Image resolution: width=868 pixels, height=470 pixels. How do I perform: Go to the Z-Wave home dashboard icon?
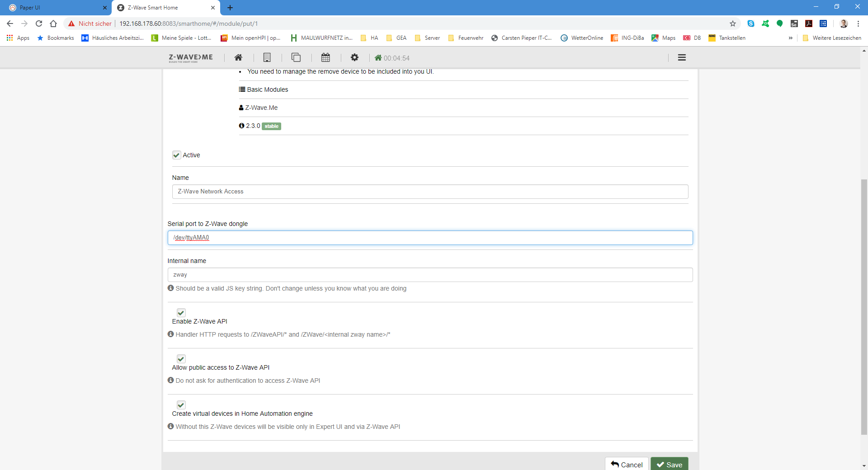coord(238,57)
